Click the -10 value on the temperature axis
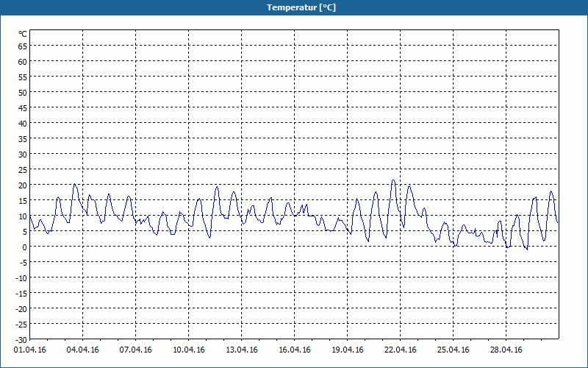 (21, 278)
